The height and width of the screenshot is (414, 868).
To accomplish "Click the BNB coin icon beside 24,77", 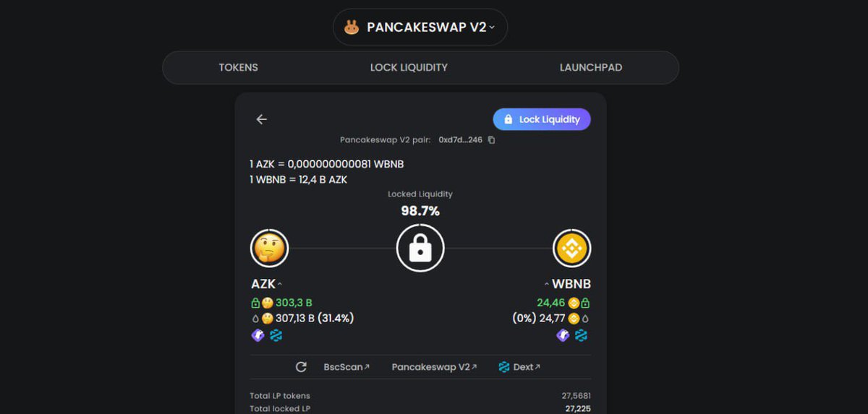I will pos(574,318).
